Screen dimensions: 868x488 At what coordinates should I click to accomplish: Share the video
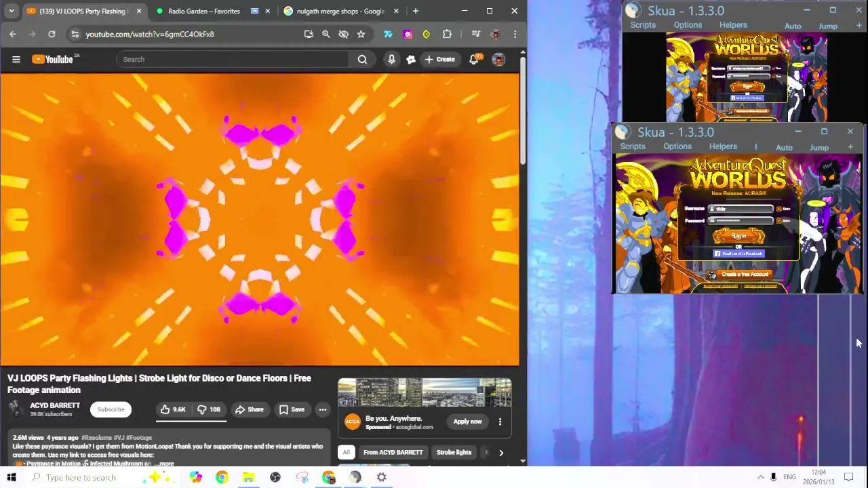[250, 409]
